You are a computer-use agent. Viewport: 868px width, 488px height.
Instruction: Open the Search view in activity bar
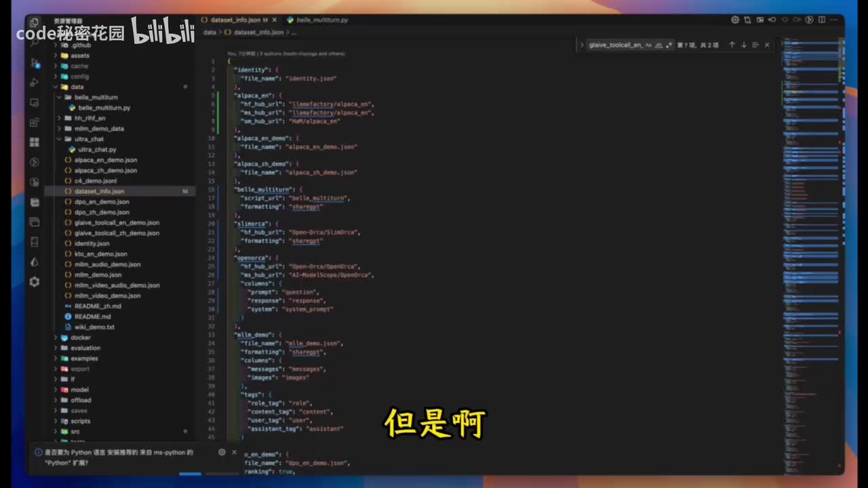click(35, 43)
